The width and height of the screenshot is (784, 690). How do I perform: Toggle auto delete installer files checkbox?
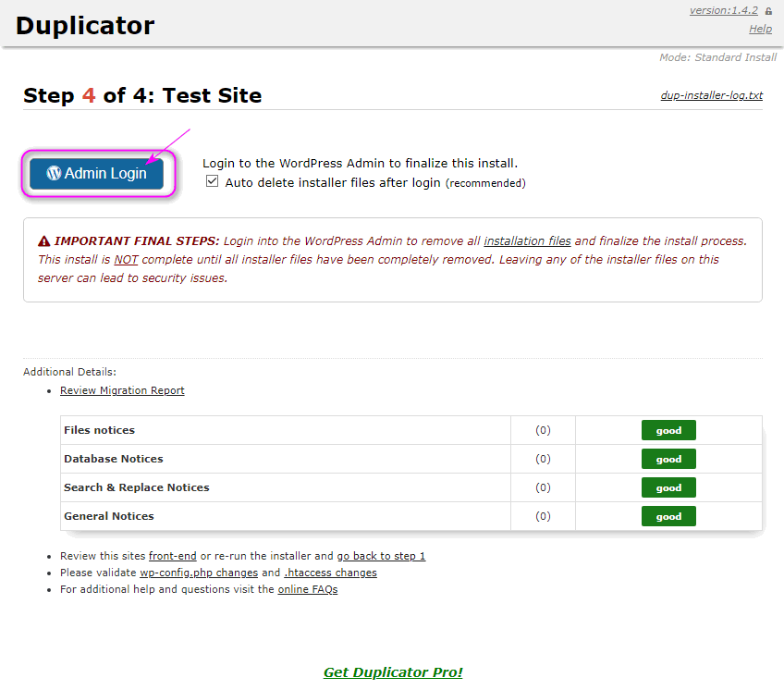pos(212,181)
